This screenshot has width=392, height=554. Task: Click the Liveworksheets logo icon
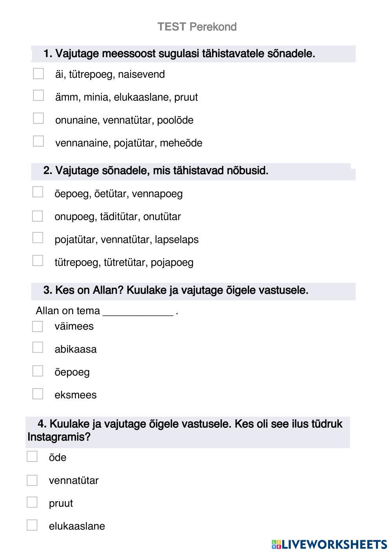pyautogui.click(x=276, y=544)
